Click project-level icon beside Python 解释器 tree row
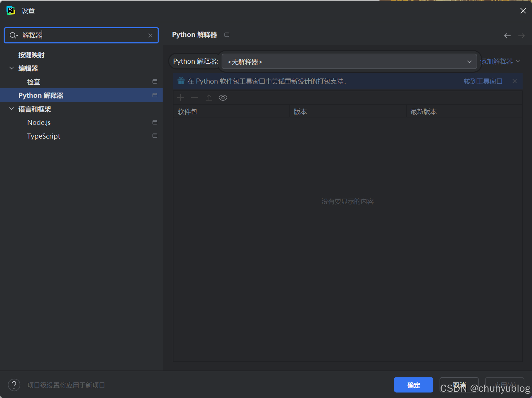 (155, 95)
